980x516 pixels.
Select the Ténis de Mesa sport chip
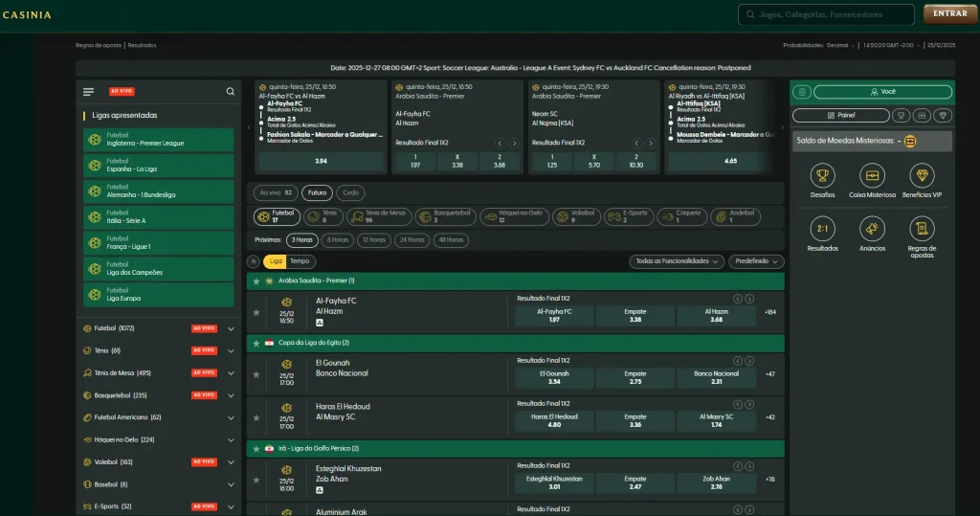pyautogui.click(x=379, y=216)
